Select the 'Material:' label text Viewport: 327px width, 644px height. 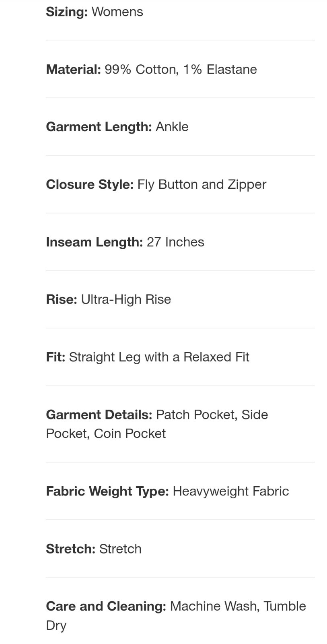tap(73, 69)
